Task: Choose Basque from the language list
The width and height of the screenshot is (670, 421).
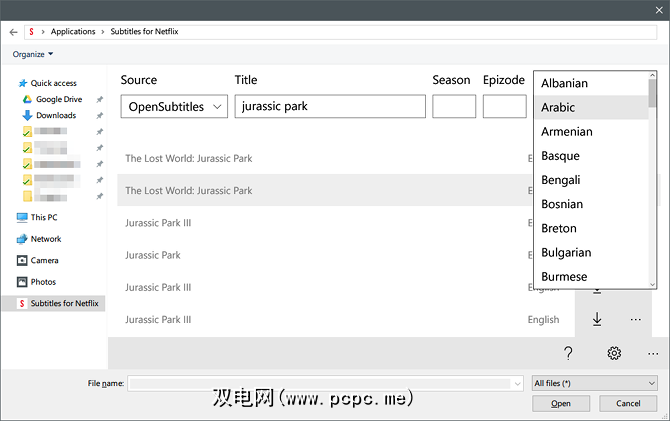Action: click(x=591, y=156)
